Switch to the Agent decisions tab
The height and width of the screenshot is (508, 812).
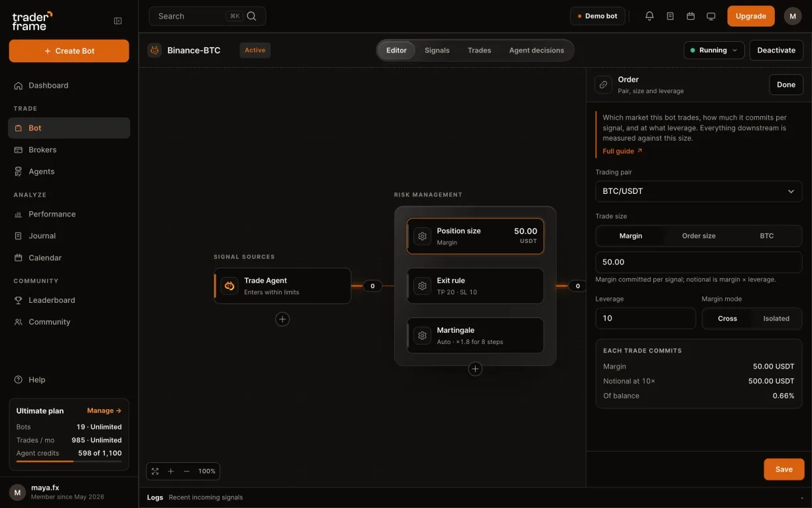(537, 50)
